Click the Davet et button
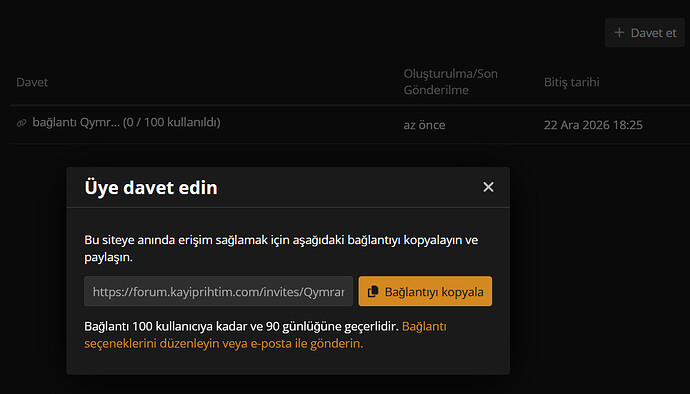690x394 pixels. point(645,33)
